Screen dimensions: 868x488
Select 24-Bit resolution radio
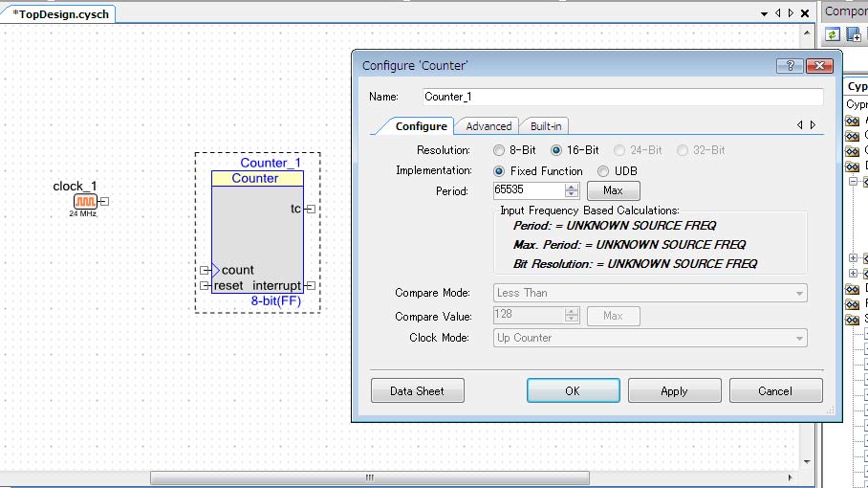click(x=619, y=150)
